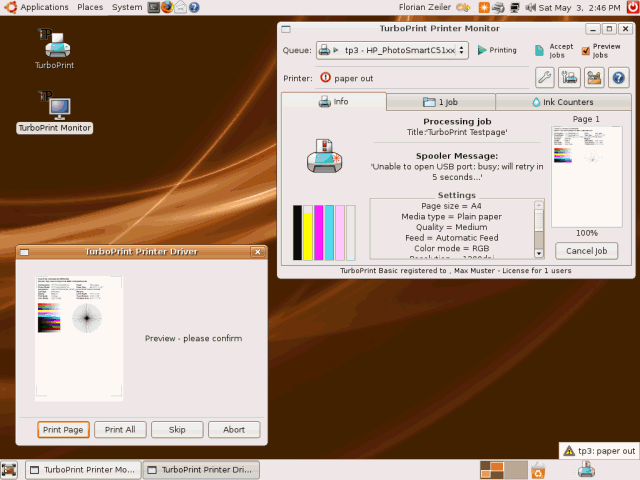
Task: Click the Settings list scrollbar down arrow
Action: tap(539, 253)
